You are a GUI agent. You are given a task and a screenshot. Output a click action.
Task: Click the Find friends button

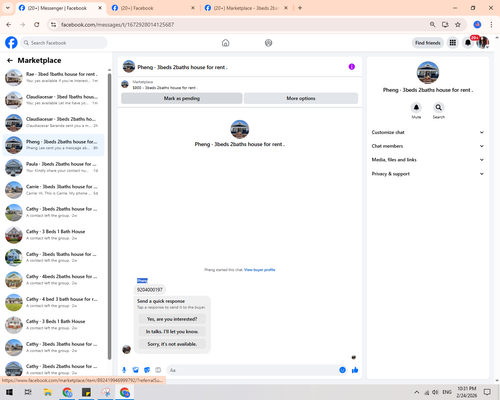[428, 43]
